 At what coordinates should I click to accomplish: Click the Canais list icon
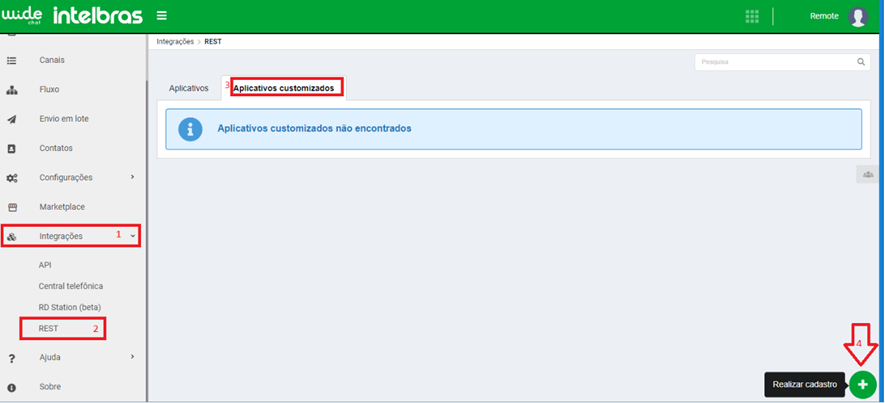pyautogui.click(x=11, y=60)
